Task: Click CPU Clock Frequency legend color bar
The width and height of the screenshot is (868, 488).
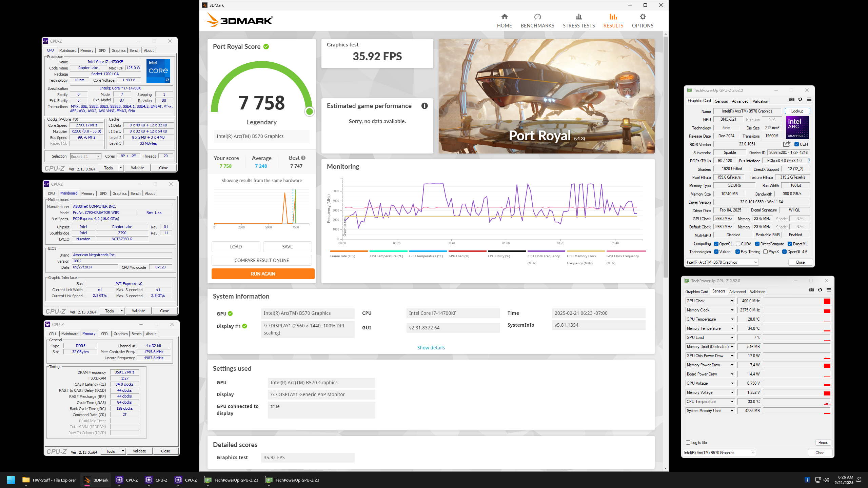Action: click(546, 251)
